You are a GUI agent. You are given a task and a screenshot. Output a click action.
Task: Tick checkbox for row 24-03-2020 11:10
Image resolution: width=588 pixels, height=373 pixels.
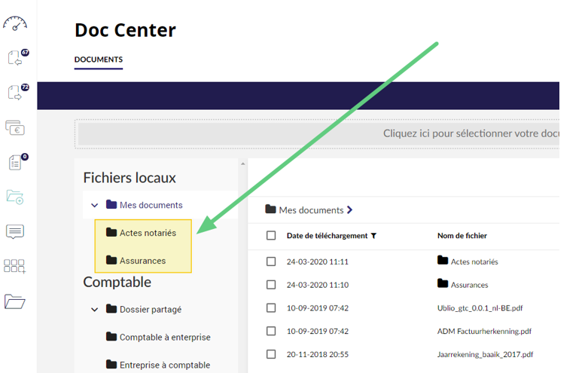point(271,285)
